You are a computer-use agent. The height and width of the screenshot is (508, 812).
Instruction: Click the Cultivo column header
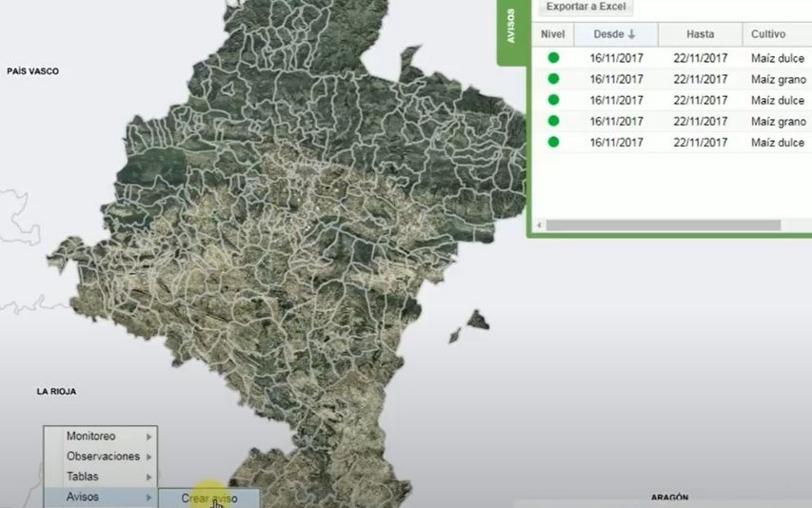click(x=768, y=34)
